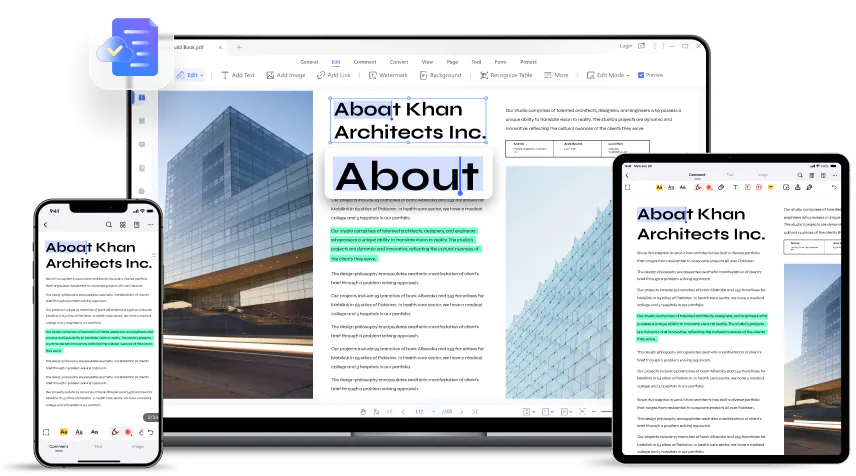Viewport: 856px width, 476px height.
Task: Tap the back arrow on the phone
Action: 46,224
